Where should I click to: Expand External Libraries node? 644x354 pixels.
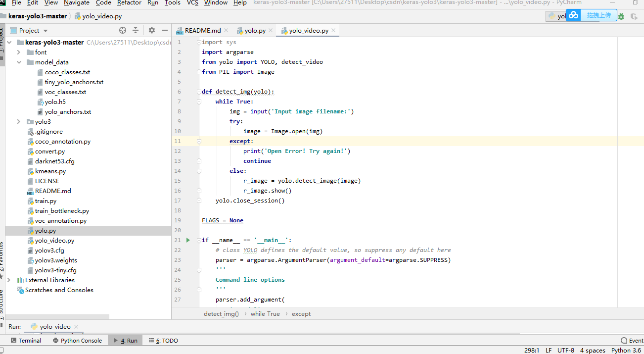click(x=9, y=280)
